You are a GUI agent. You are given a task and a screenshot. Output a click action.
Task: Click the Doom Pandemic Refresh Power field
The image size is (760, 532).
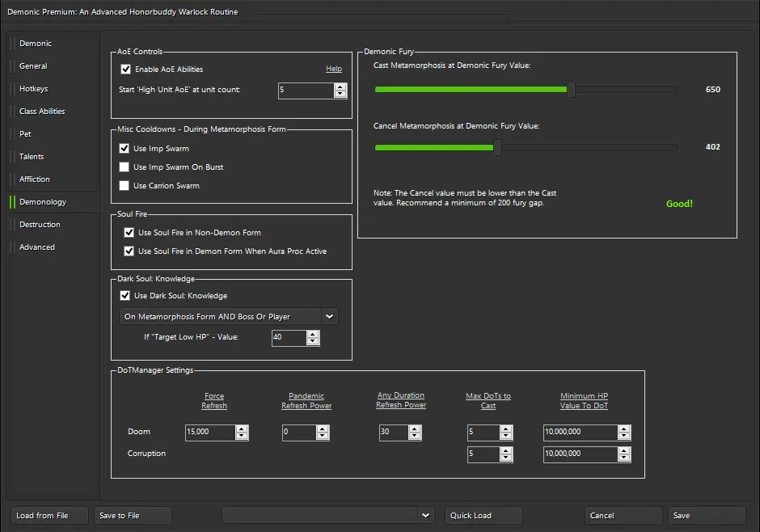[299, 433]
